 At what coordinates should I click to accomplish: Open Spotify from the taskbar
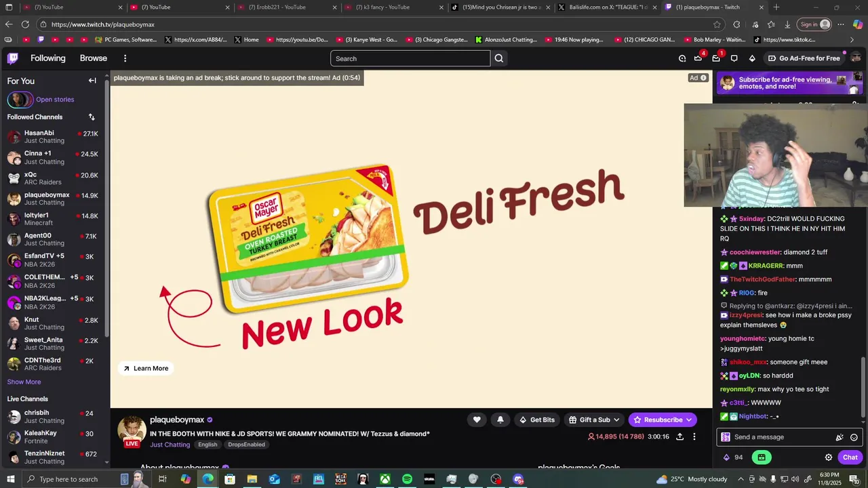pyautogui.click(x=407, y=479)
